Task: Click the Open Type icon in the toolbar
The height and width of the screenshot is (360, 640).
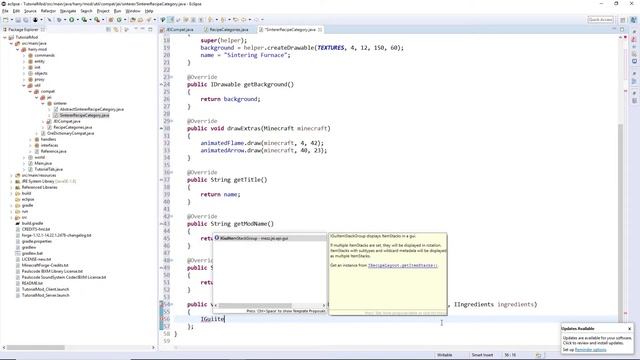Action: [x=132, y=19]
